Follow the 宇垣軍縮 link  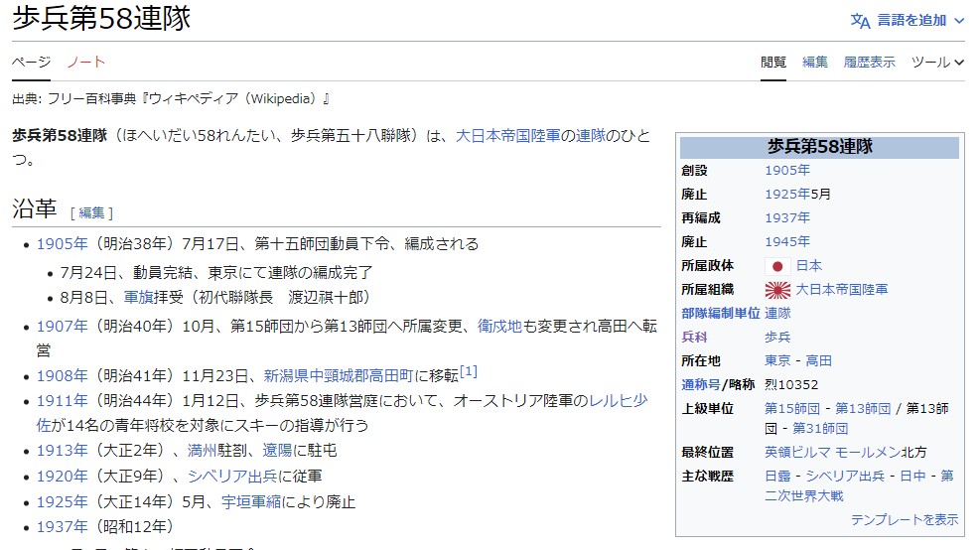pos(251,502)
